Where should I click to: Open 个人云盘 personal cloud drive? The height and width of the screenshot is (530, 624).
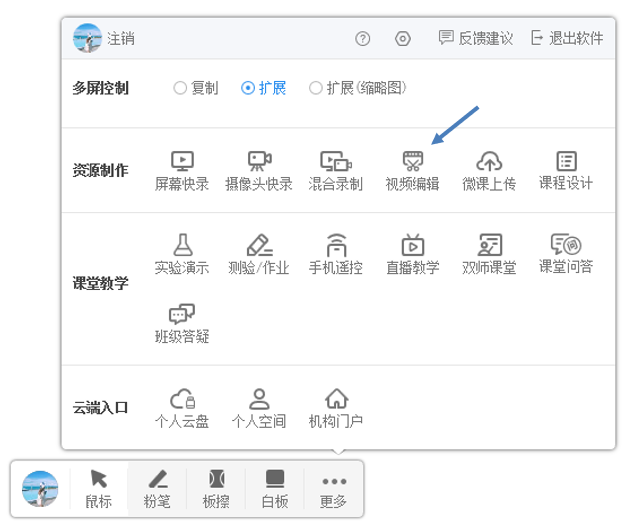pos(182,407)
